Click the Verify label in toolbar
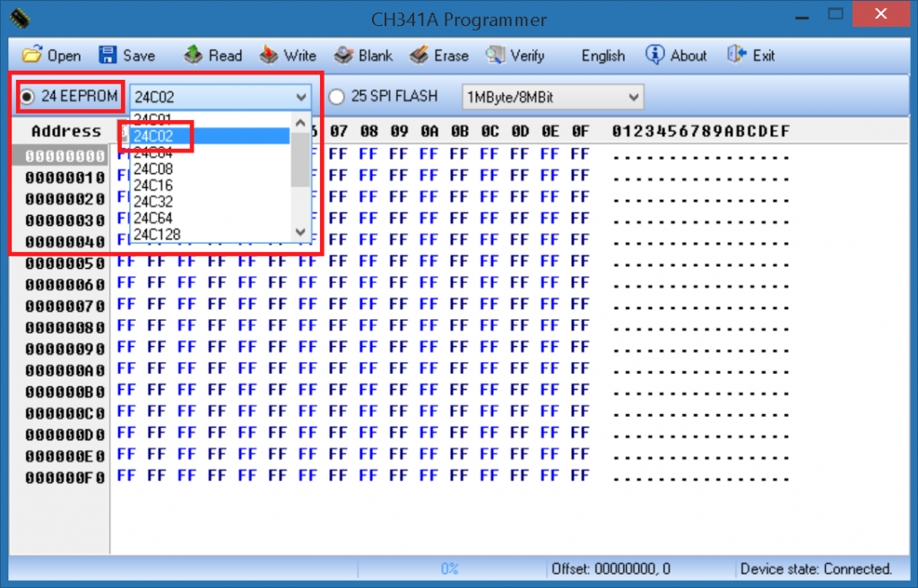The image size is (918, 588). 527,56
